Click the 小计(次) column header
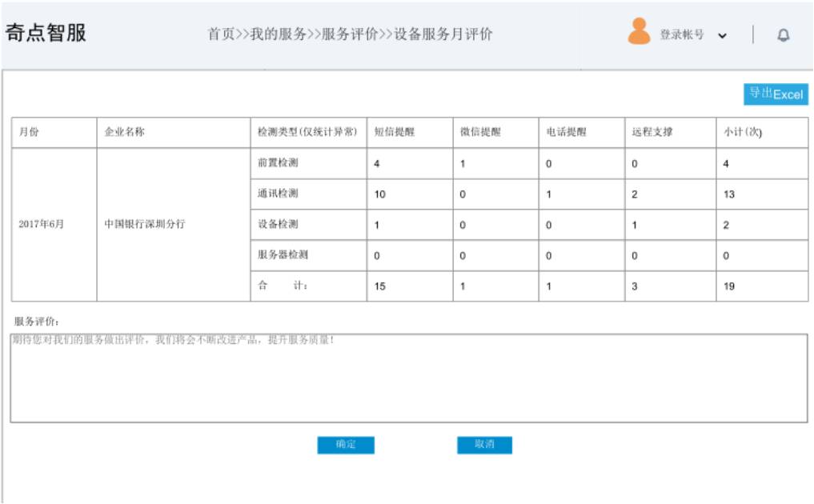814x504 pixels. (742, 133)
